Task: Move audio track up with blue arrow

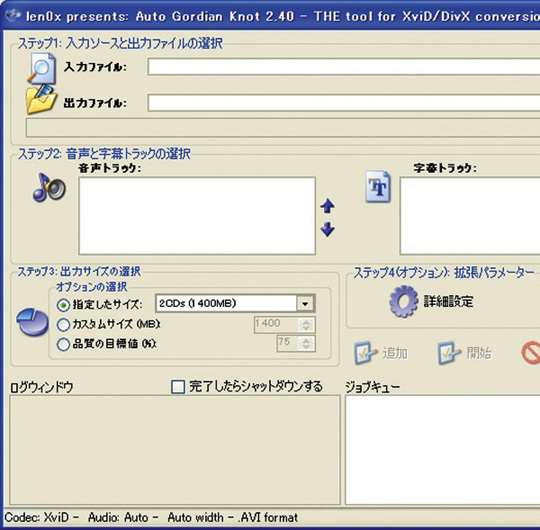Action: point(327,206)
